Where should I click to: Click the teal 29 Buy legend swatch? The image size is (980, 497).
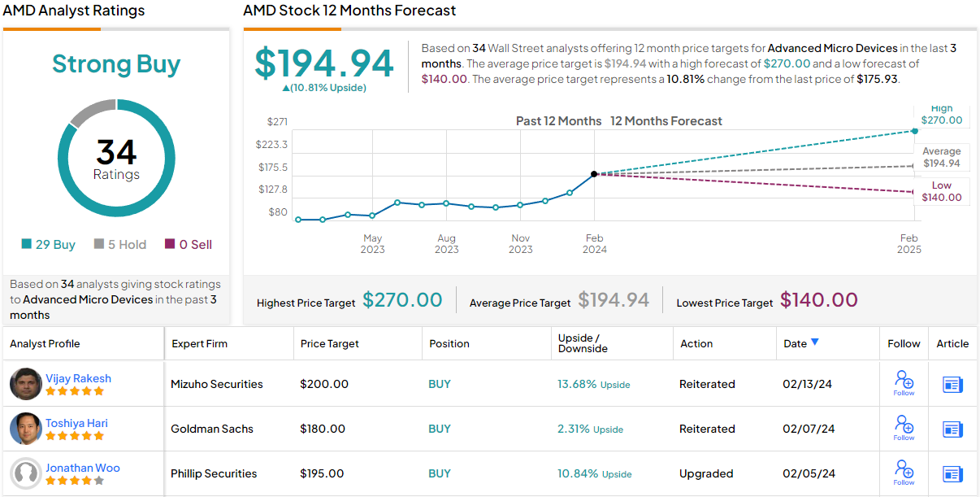coord(27,244)
